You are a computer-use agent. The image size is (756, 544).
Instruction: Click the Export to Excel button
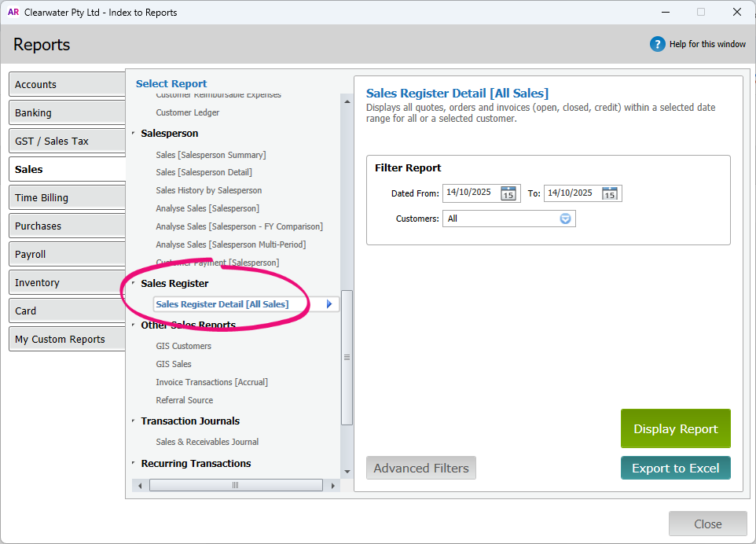675,468
